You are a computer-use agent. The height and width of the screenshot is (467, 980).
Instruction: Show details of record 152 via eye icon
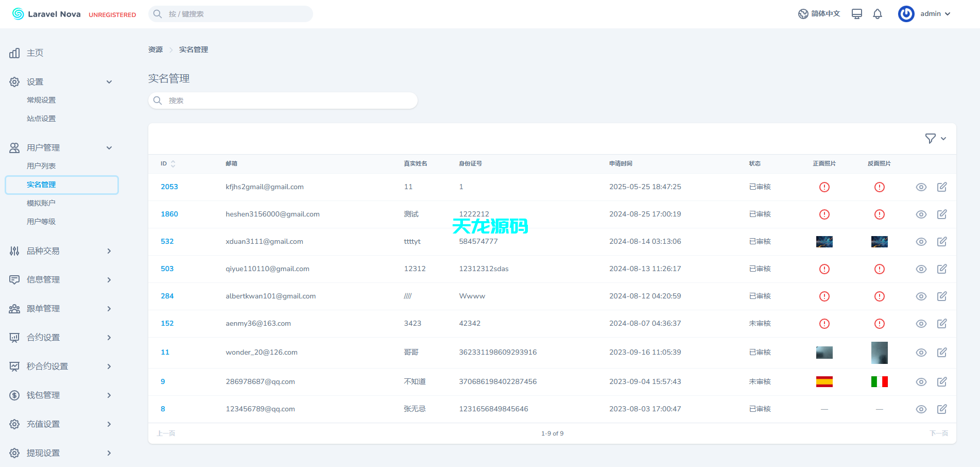[x=921, y=323]
